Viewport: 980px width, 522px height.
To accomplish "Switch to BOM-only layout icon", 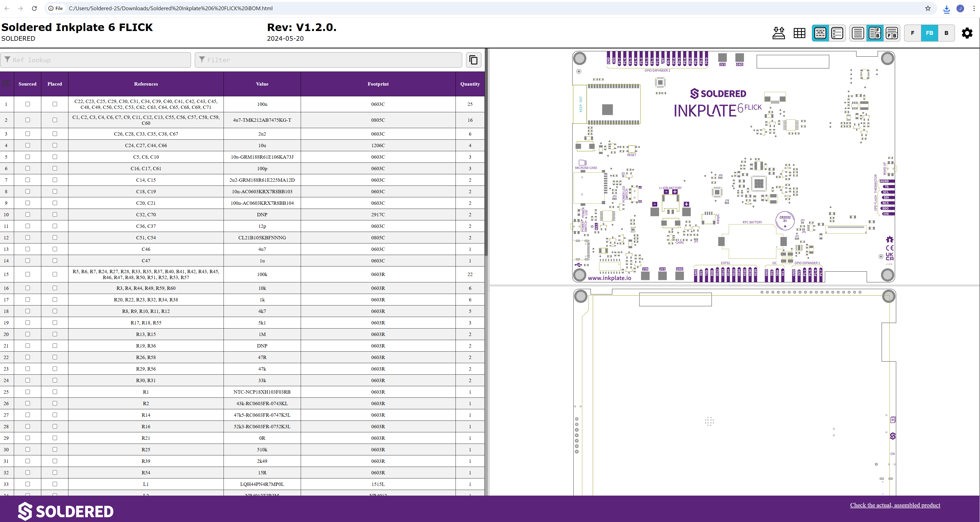I will [x=858, y=33].
